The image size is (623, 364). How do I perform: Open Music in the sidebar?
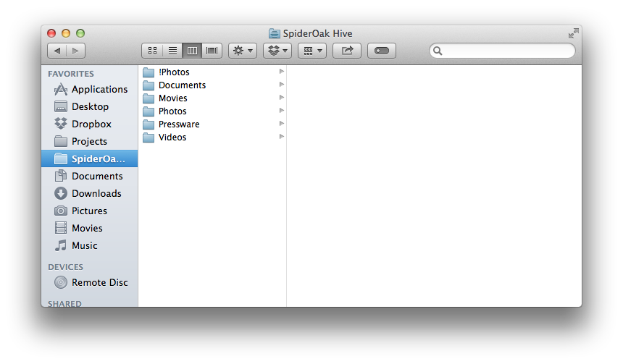[x=90, y=246]
